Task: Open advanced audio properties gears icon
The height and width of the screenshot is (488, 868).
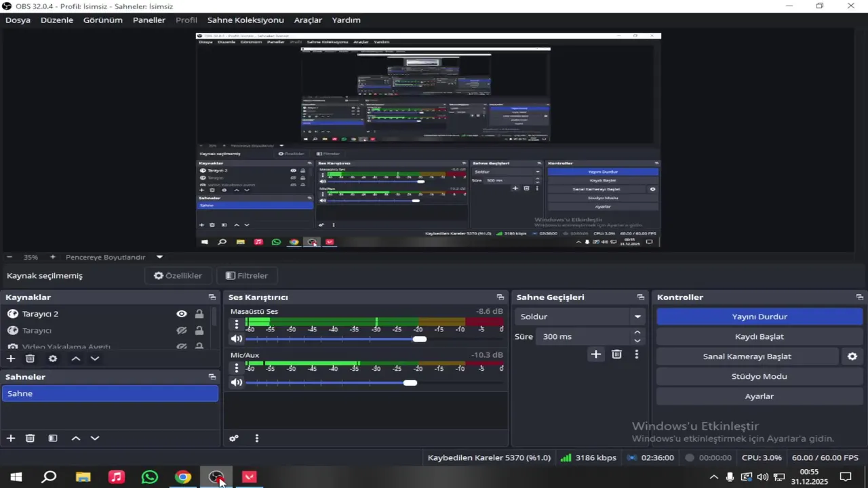Action: pos(234,439)
